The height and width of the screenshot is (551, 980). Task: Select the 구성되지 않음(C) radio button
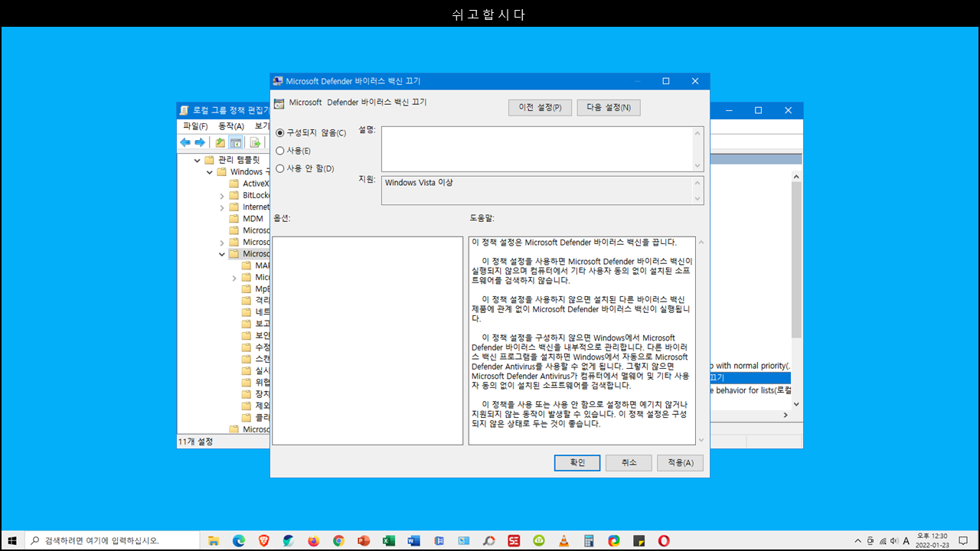coord(279,133)
